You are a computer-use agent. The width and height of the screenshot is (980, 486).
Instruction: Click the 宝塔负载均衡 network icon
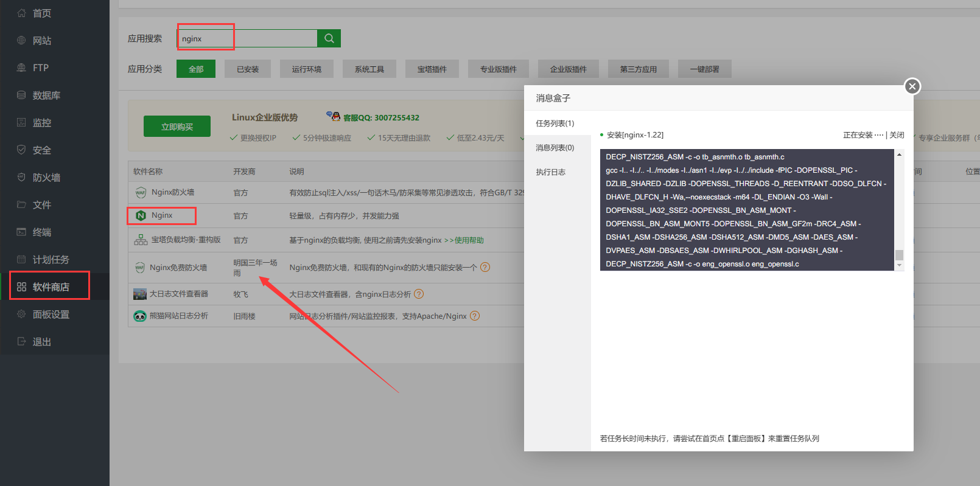[x=141, y=240]
